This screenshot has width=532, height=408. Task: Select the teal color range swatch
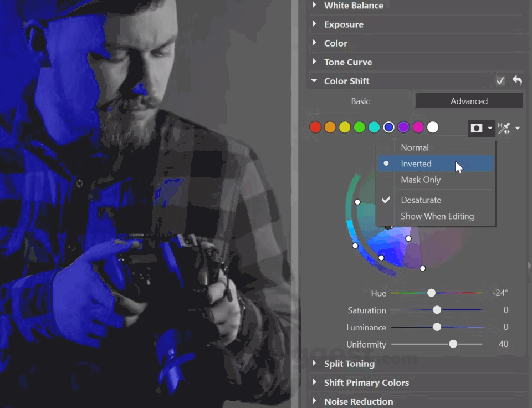coord(374,127)
